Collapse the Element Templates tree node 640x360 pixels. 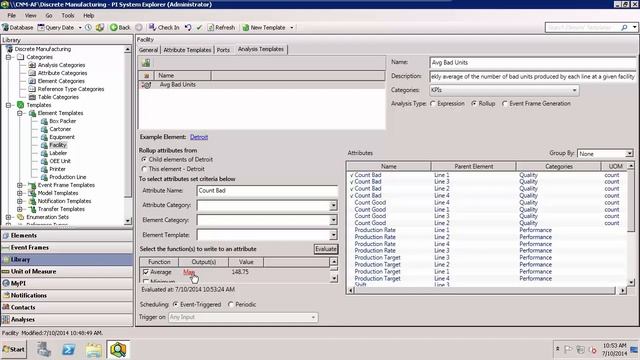click(x=20, y=113)
